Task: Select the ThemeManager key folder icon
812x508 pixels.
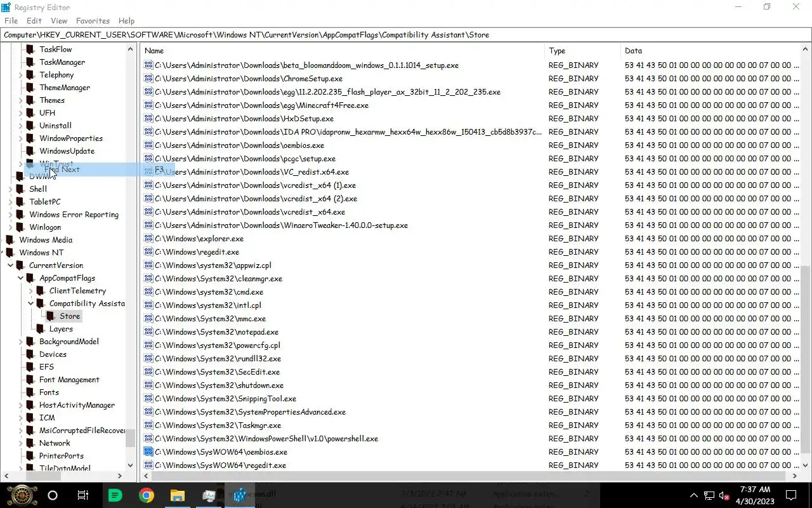Action: click(30, 88)
